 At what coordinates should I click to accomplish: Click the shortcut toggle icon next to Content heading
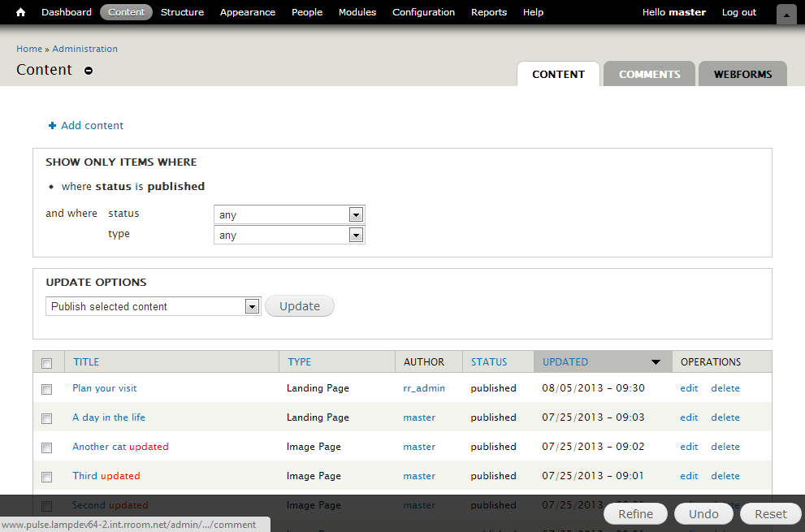pos(88,70)
